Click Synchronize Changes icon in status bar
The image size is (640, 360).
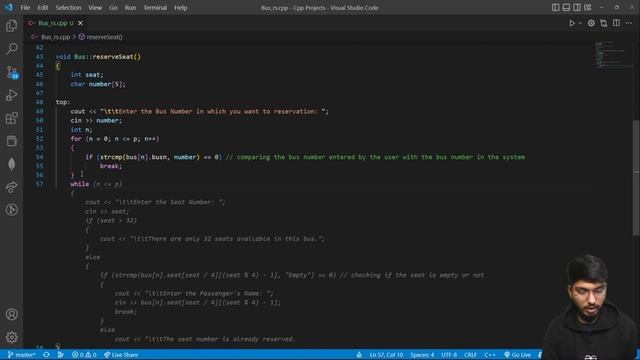coord(46,355)
